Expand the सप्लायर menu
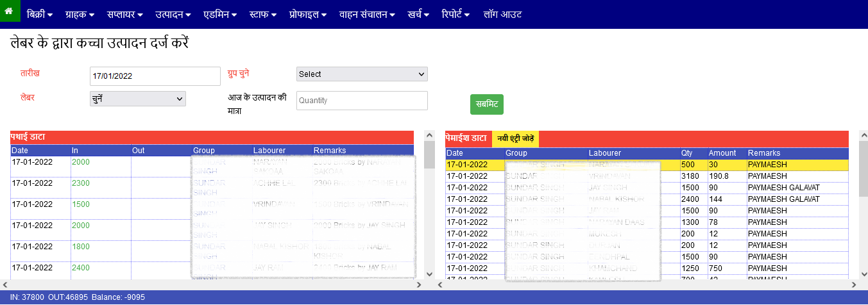 pos(124,14)
